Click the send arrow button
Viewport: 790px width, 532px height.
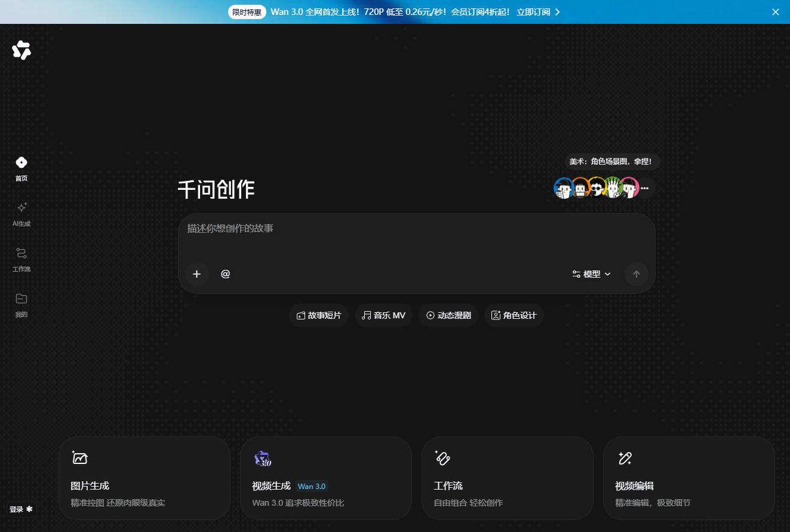(x=637, y=274)
